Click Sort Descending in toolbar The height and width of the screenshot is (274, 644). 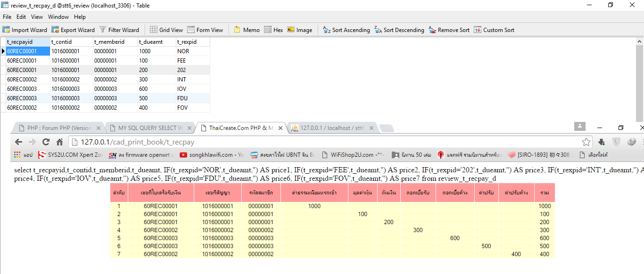pyautogui.click(x=399, y=30)
